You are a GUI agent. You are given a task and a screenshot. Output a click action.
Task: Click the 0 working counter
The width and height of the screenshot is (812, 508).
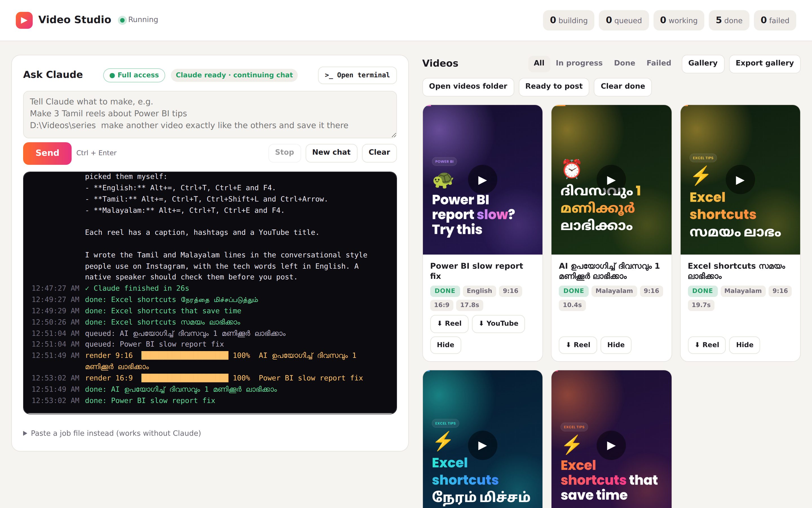click(x=678, y=21)
